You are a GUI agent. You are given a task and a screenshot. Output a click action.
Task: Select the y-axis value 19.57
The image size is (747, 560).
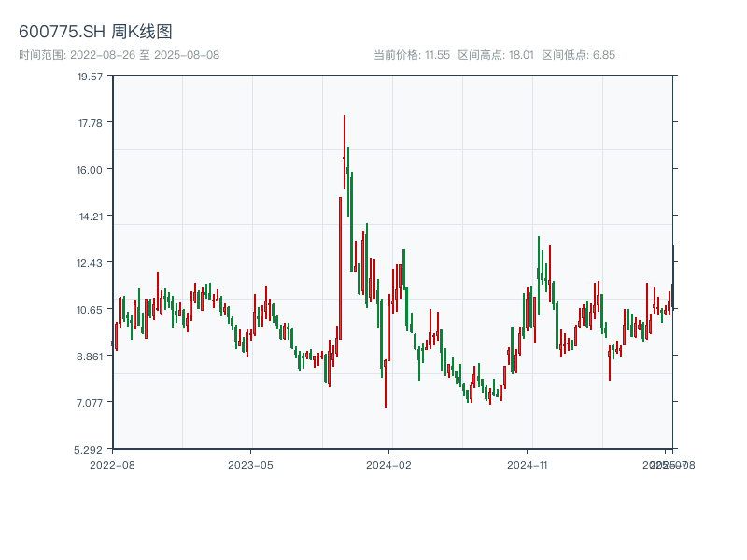coord(90,77)
